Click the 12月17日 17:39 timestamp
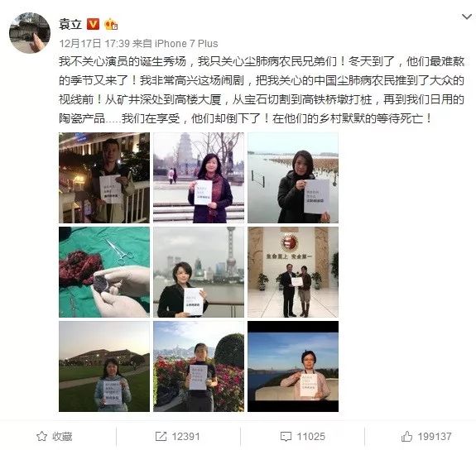 (x=94, y=43)
